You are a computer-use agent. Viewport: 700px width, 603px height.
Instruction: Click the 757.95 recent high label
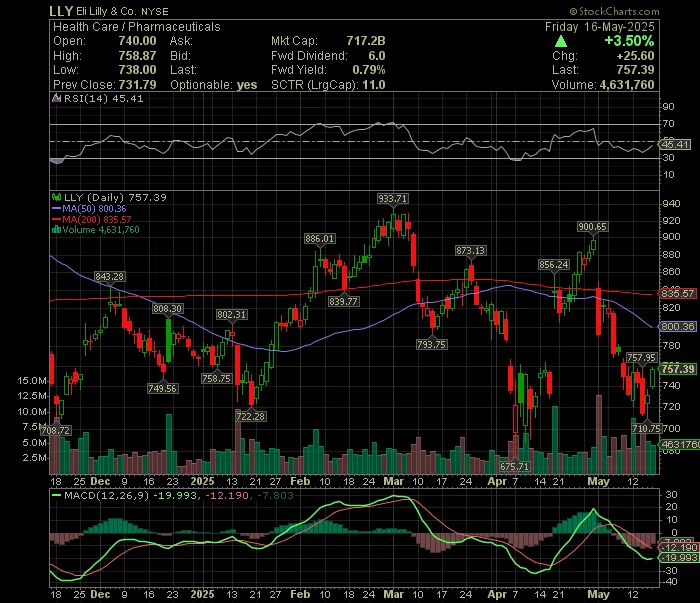click(641, 358)
